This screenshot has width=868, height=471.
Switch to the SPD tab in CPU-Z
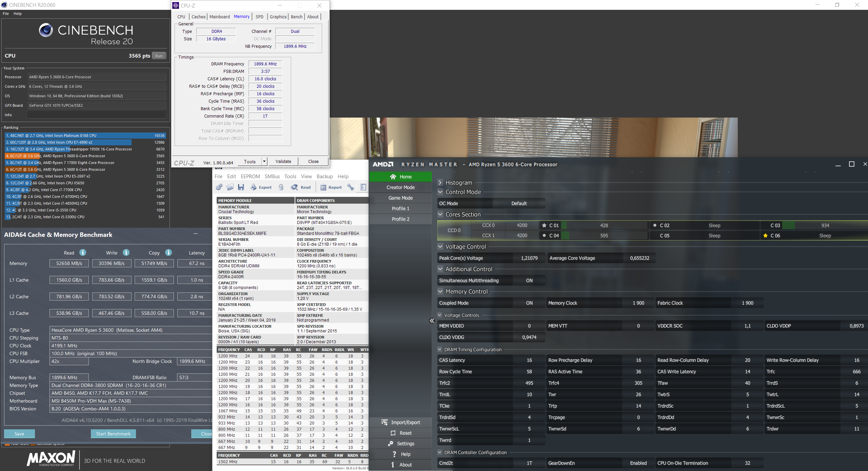[x=259, y=17]
